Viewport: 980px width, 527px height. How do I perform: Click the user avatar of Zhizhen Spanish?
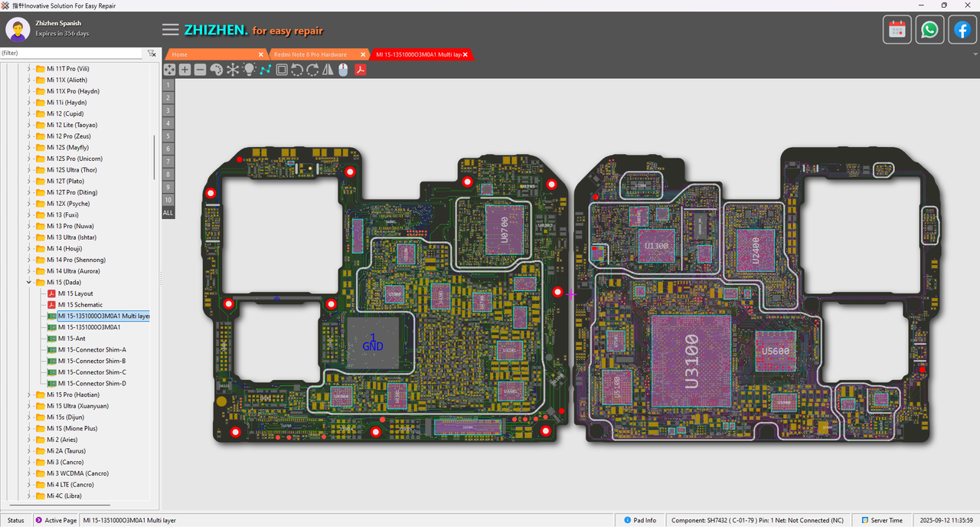pos(18,29)
